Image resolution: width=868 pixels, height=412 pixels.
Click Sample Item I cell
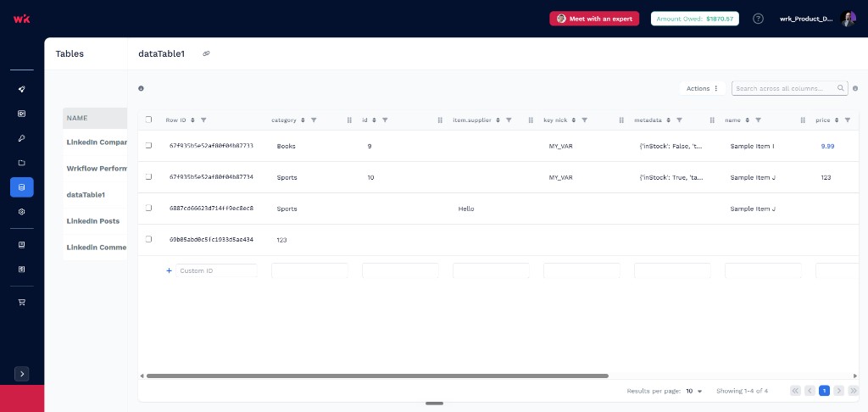753,146
